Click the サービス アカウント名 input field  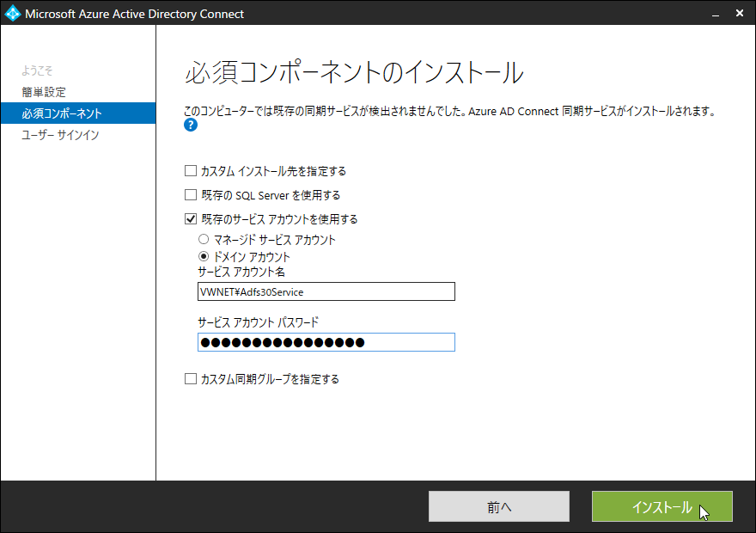click(326, 291)
